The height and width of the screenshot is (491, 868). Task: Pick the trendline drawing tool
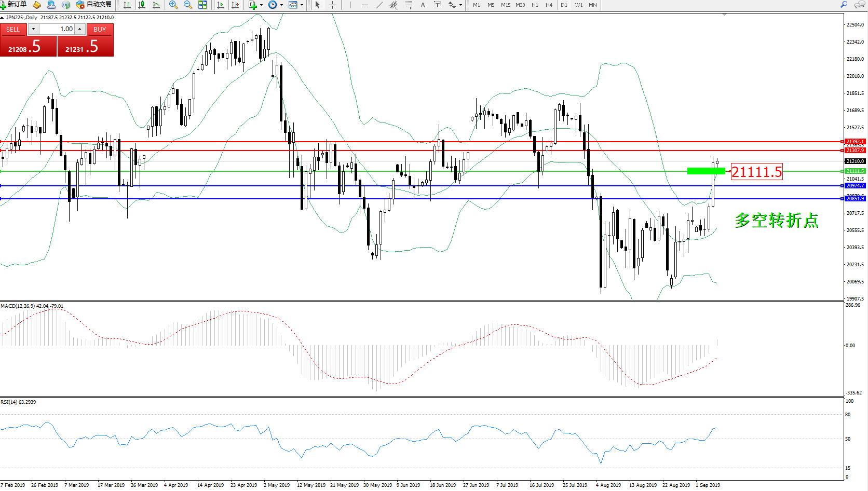click(379, 5)
